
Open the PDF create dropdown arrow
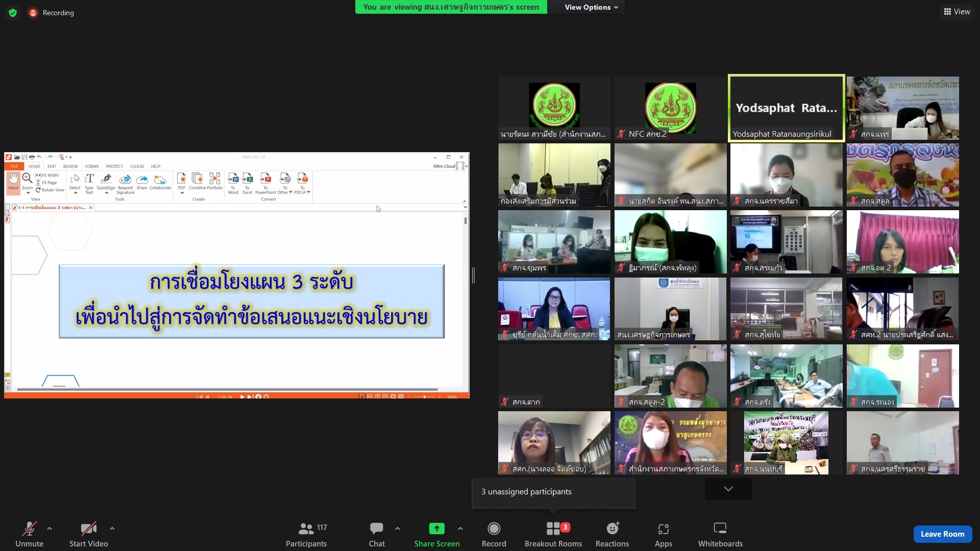pos(182,193)
